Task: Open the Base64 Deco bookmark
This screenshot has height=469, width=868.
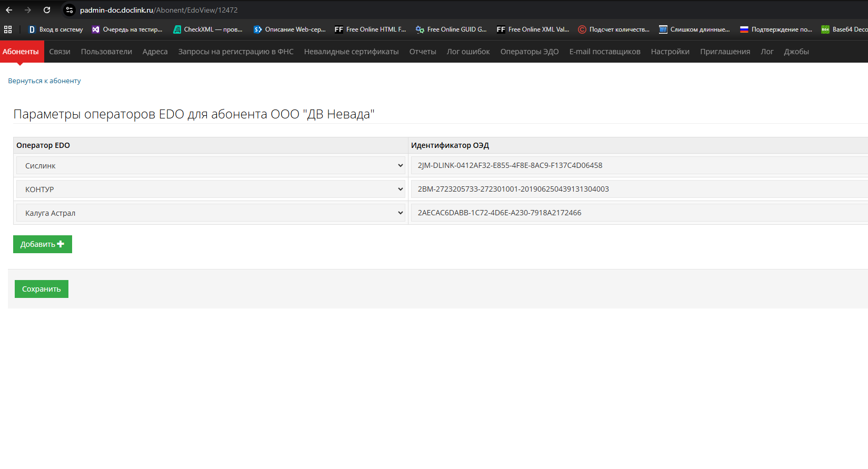Action: pyautogui.click(x=844, y=29)
